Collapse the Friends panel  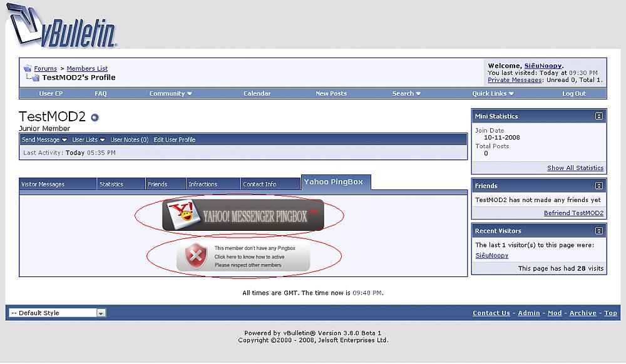point(599,186)
